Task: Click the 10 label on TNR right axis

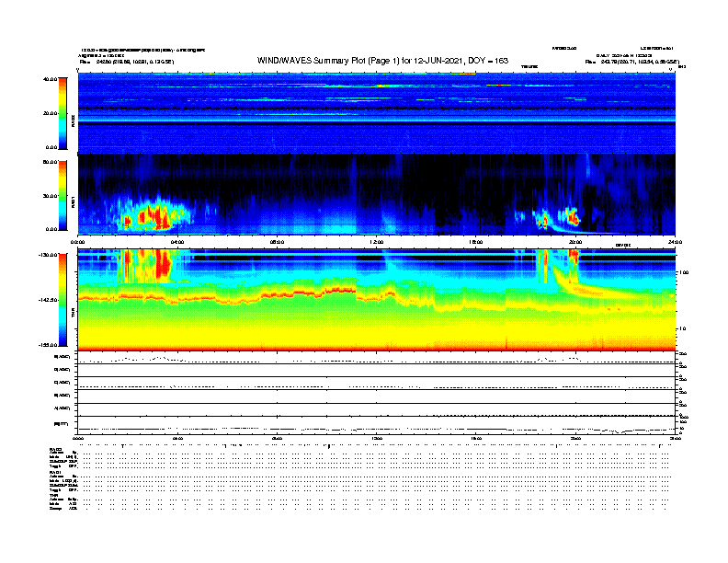Action: click(x=684, y=328)
